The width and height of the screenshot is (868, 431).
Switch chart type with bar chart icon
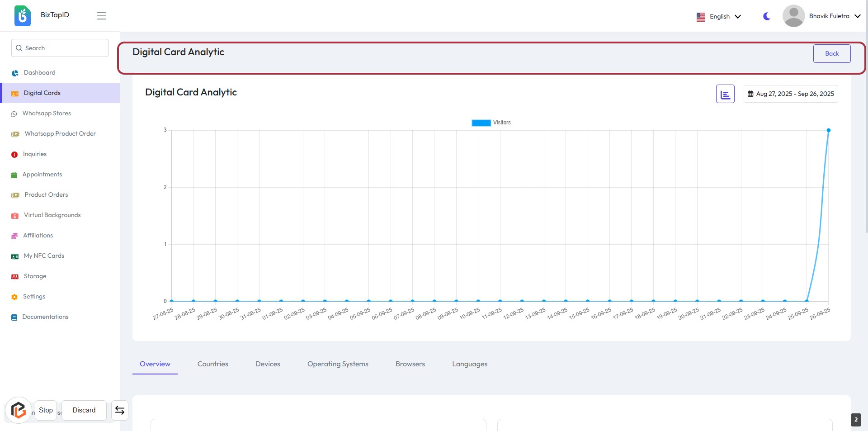tap(725, 94)
